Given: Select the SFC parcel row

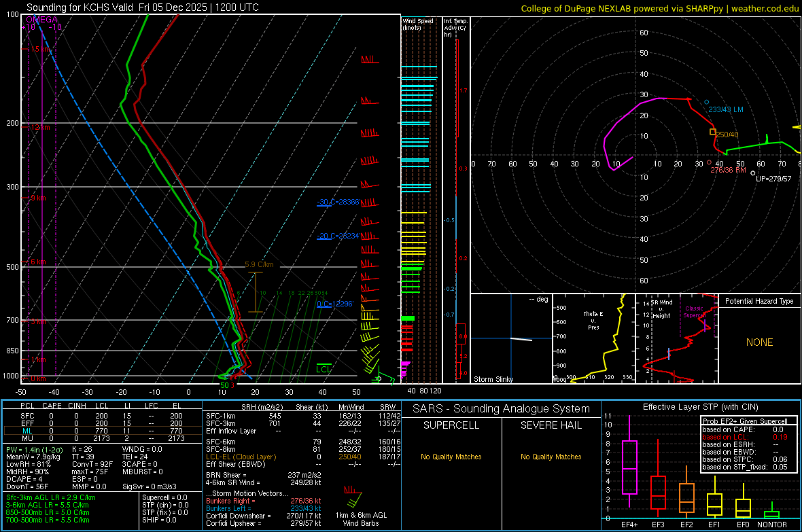Looking at the screenshot, I should pos(102,416).
